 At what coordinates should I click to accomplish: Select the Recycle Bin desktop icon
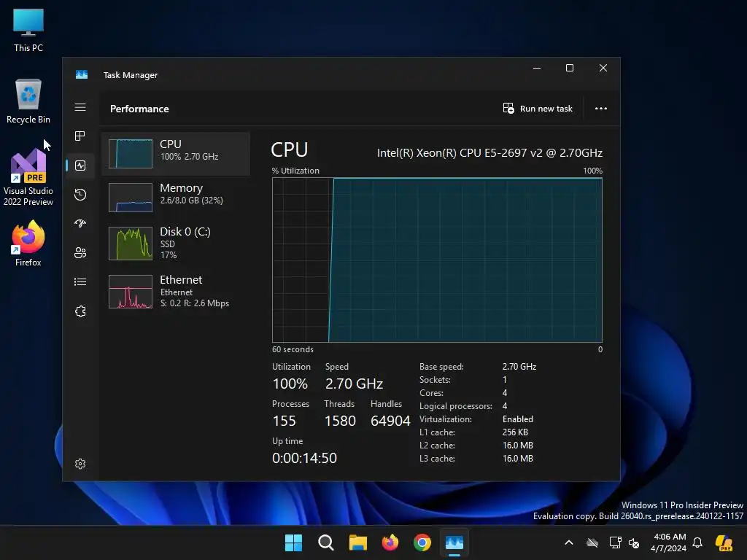click(28, 101)
